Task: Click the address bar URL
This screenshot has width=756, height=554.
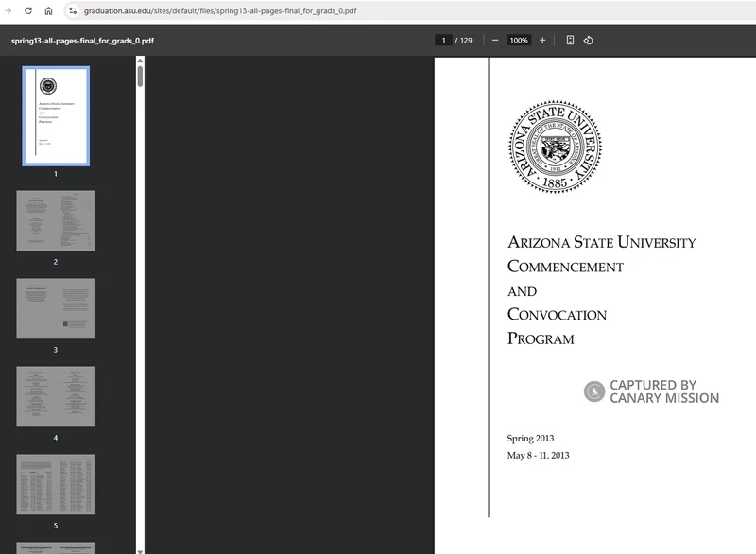Action: coord(220,10)
